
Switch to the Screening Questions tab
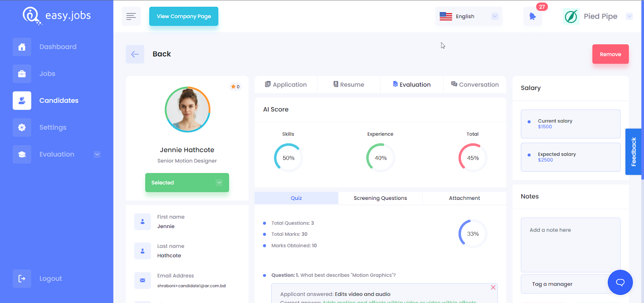[380, 198]
